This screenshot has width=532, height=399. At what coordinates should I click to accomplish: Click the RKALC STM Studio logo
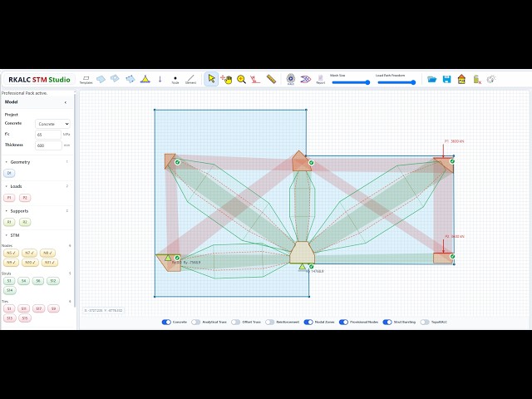(x=39, y=80)
